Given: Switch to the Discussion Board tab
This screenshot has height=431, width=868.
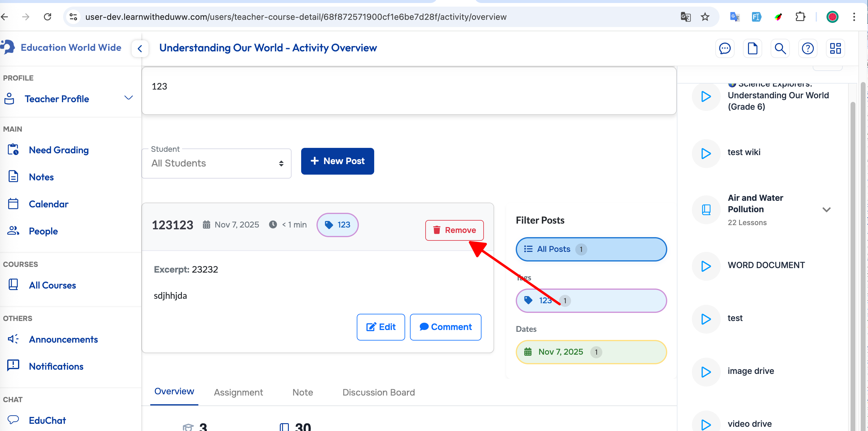Looking at the screenshot, I should click(x=378, y=392).
